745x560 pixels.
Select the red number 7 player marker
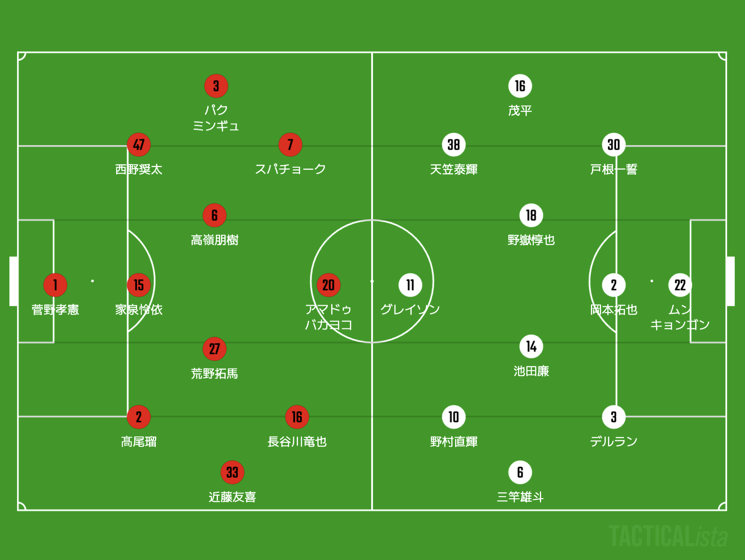(x=290, y=145)
